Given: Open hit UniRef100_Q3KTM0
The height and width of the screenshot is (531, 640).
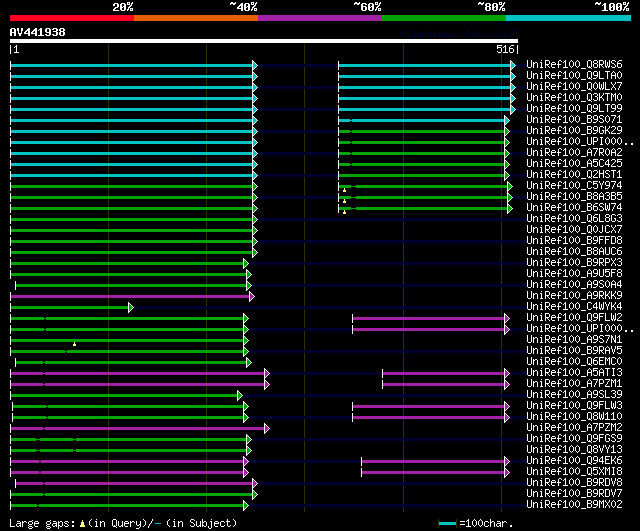Looking at the screenshot, I should (x=574, y=98).
